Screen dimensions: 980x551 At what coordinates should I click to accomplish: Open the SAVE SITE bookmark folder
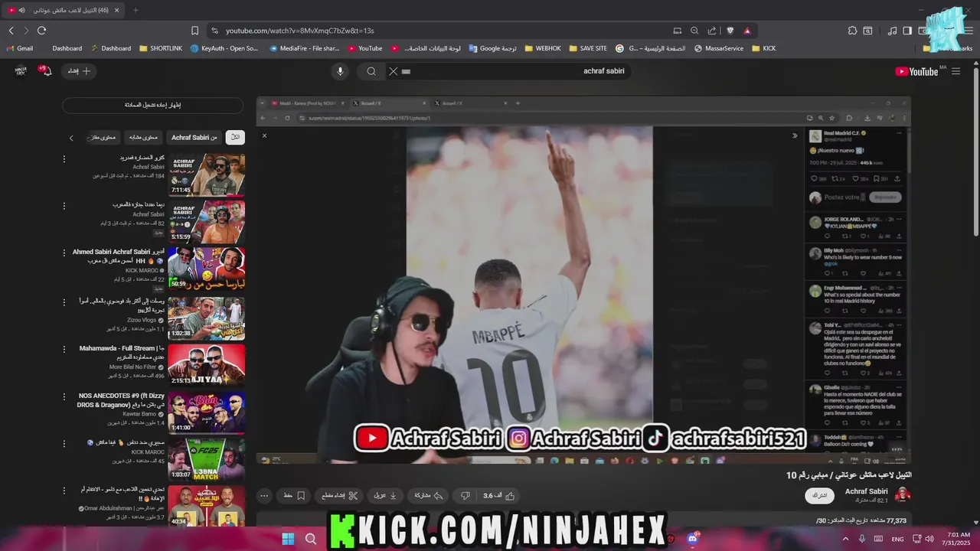[588, 48]
